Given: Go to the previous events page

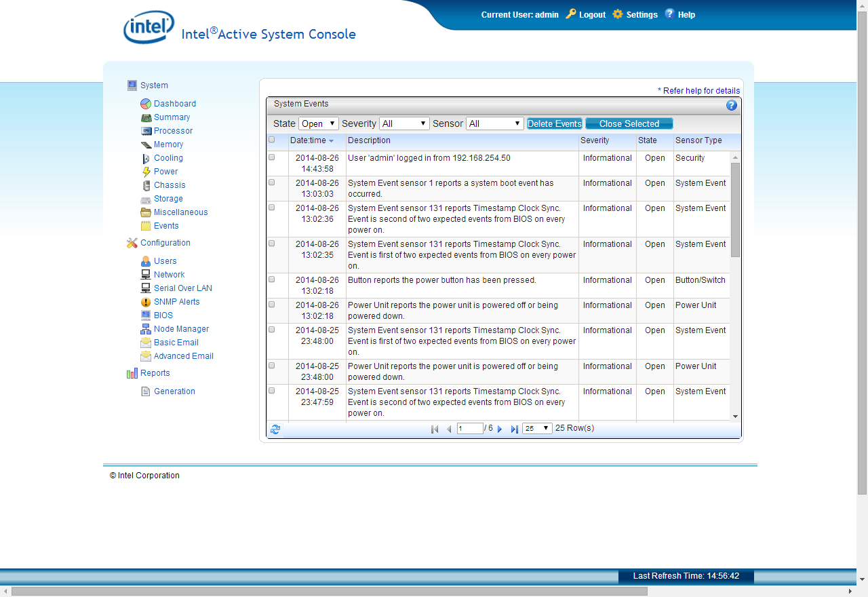Looking at the screenshot, I should (449, 429).
